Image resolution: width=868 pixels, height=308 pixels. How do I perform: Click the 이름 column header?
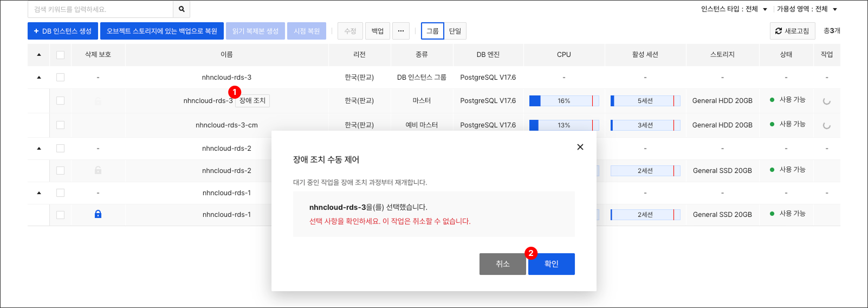226,55
